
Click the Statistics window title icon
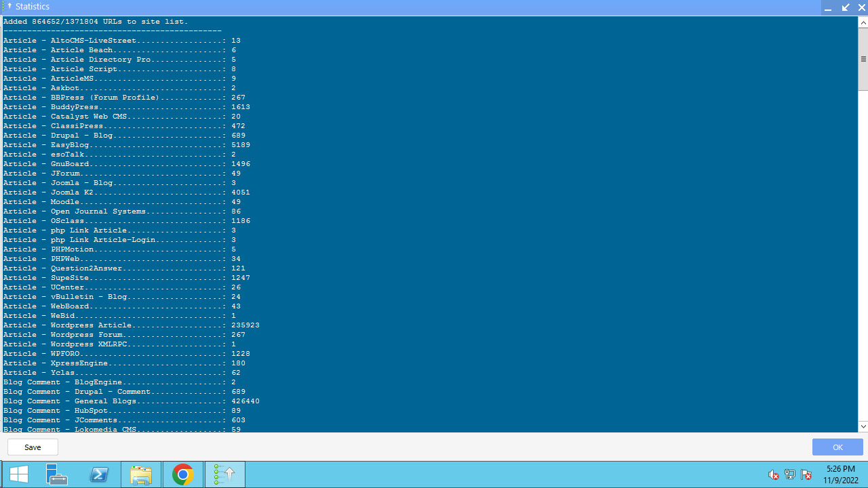8,7
